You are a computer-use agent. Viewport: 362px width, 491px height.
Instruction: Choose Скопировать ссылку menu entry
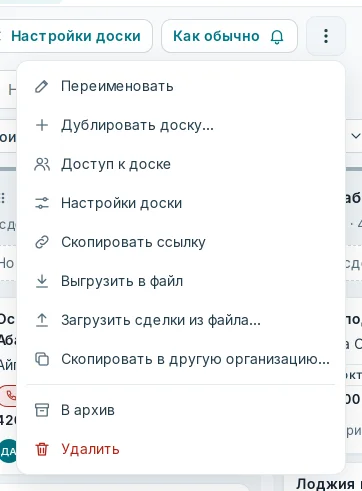(181, 242)
